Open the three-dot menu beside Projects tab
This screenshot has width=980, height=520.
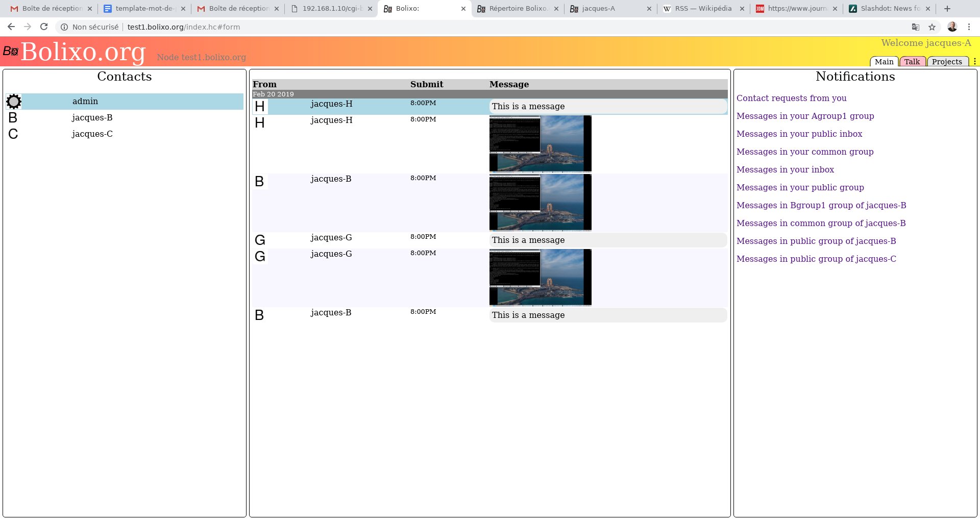click(974, 61)
